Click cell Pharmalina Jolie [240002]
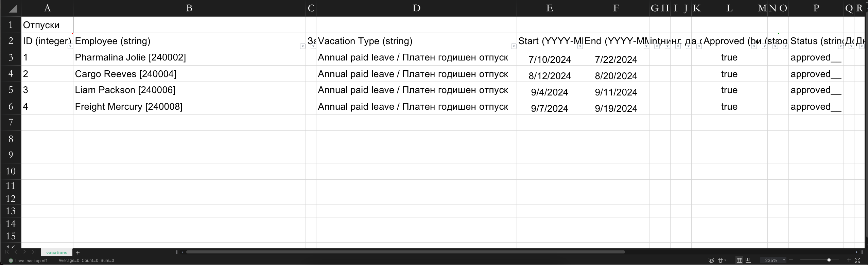868x265 pixels. pyautogui.click(x=189, y=57)
